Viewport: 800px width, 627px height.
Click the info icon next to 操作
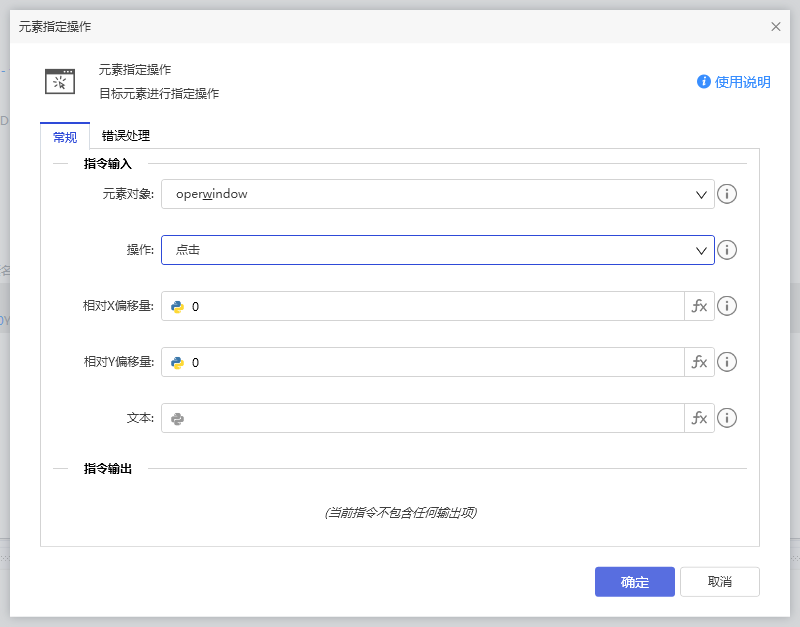[727, 250]
